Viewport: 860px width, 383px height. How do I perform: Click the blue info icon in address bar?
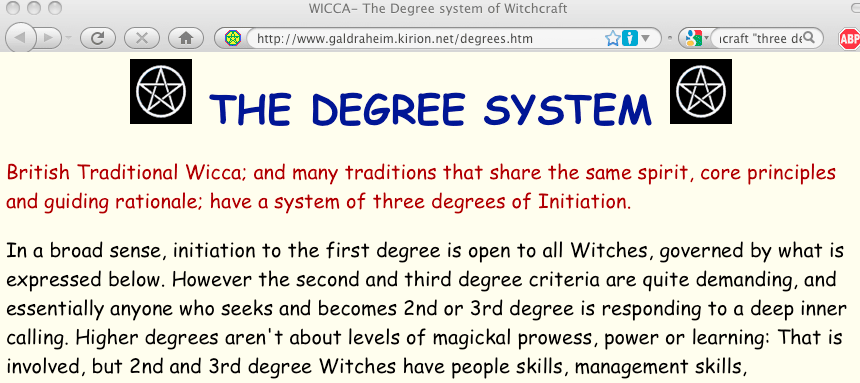630,38
